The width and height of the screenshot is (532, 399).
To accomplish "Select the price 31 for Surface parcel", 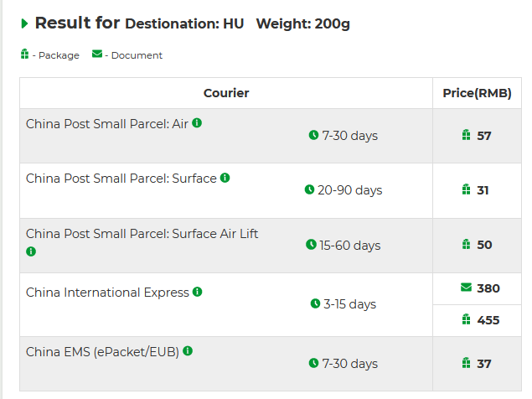I will click(x=483, y=190).
